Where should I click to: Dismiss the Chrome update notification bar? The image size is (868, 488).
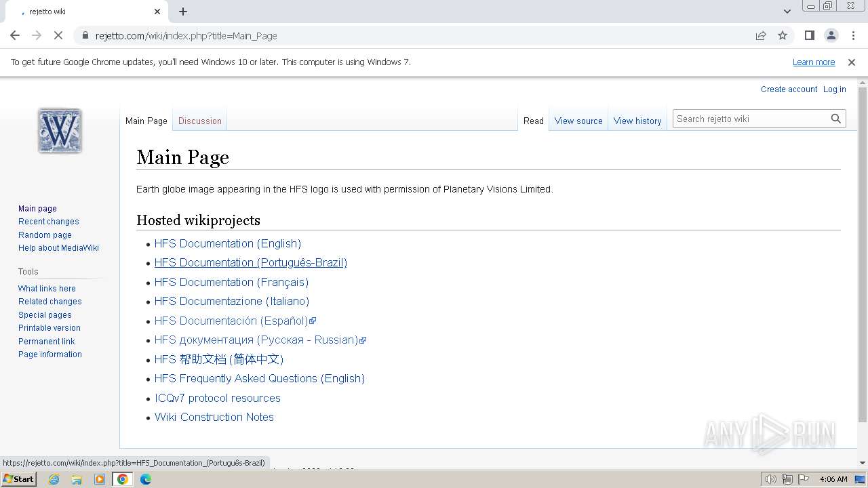point(852,62)
